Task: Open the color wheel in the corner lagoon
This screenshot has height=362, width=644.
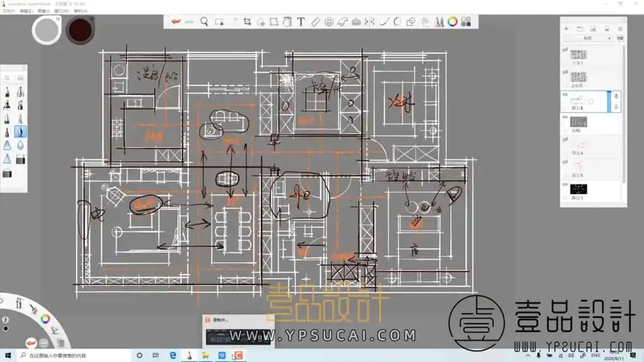Action: [45, 319]
